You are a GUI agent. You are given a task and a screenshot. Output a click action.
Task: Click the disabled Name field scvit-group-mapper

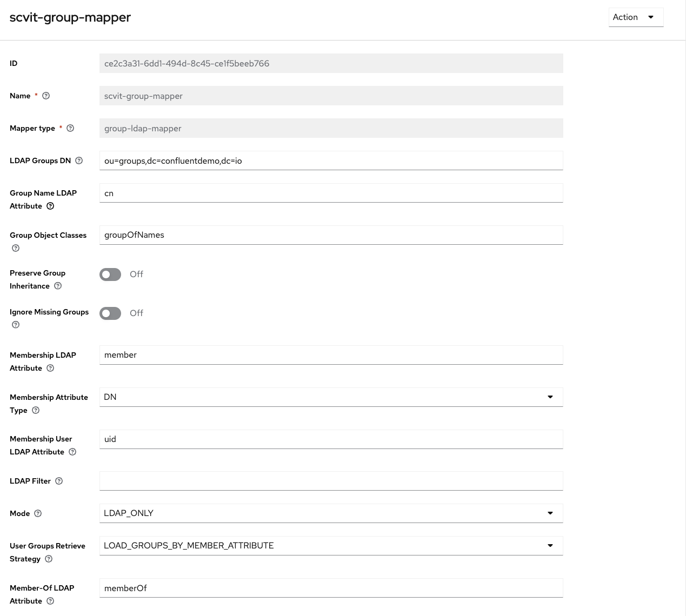pyautogui.click(x=331, y=96)
